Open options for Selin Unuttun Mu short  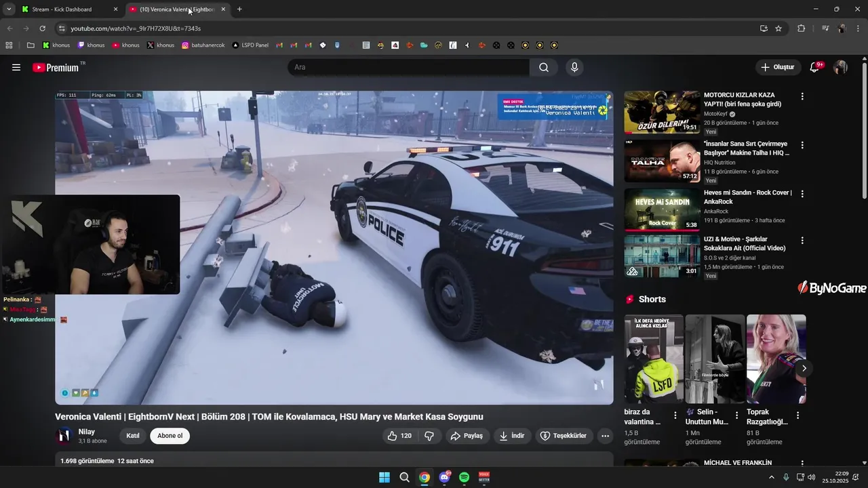736,415
